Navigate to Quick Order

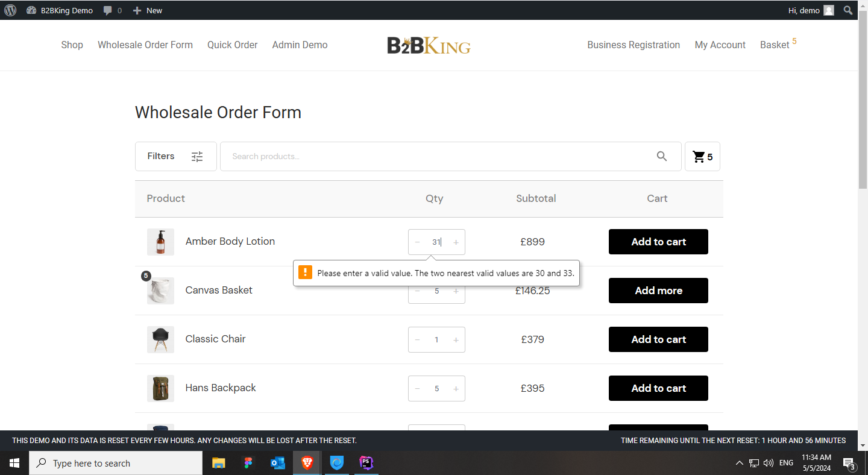(x=233, y=45)
